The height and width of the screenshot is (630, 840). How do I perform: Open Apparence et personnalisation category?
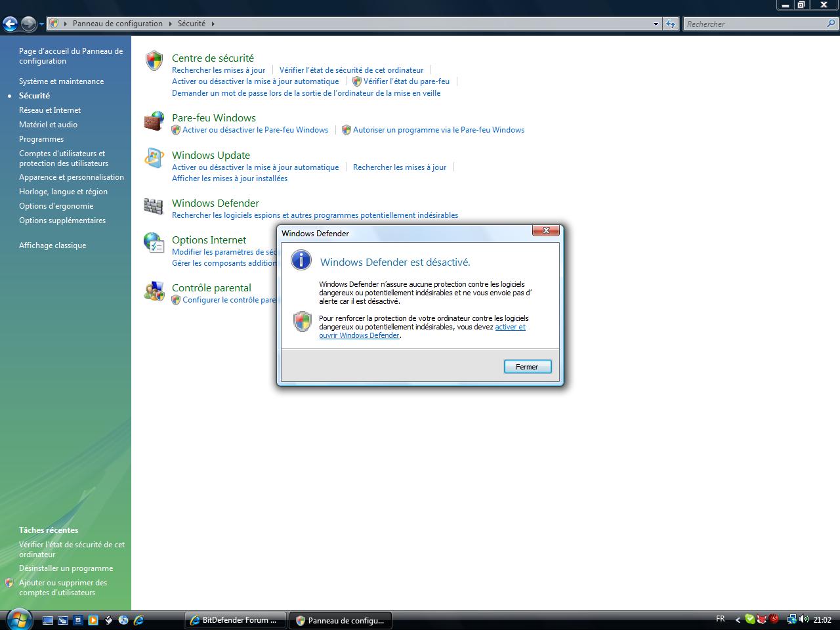[x=72, y=177]
